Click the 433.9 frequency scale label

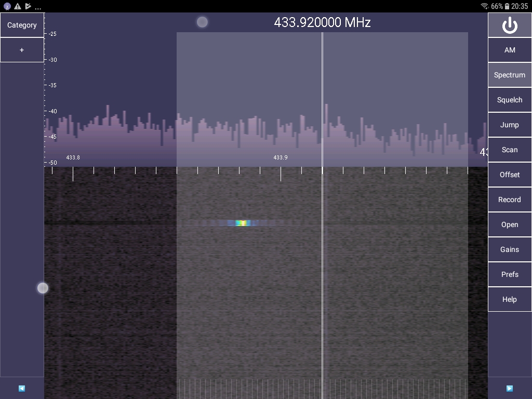coord(280,157)
